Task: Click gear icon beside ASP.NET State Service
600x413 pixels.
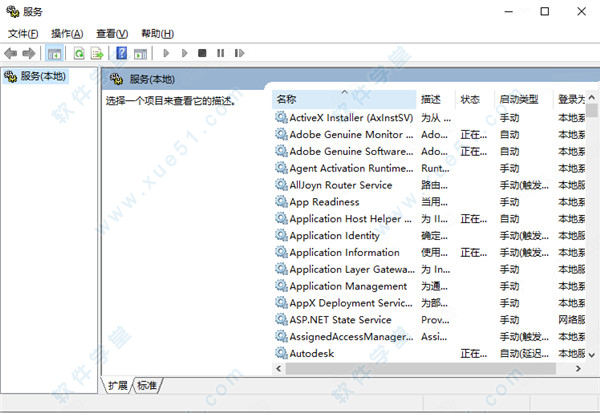Action: pos(281,320)
